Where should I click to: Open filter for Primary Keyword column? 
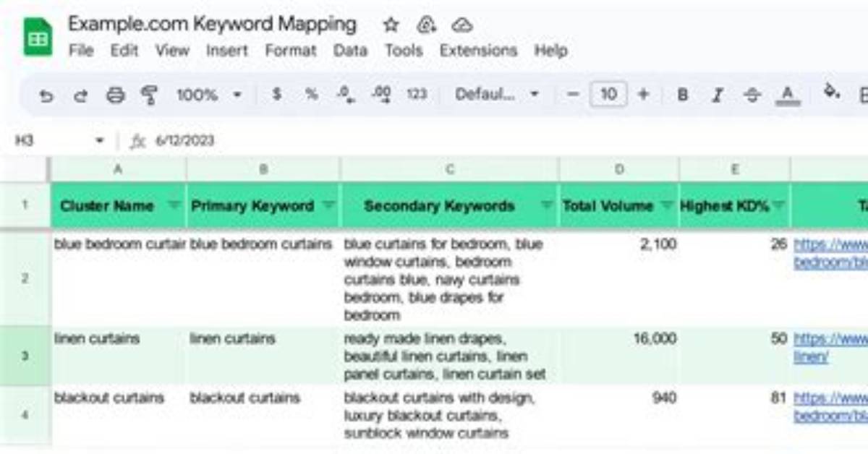point(328,205)
